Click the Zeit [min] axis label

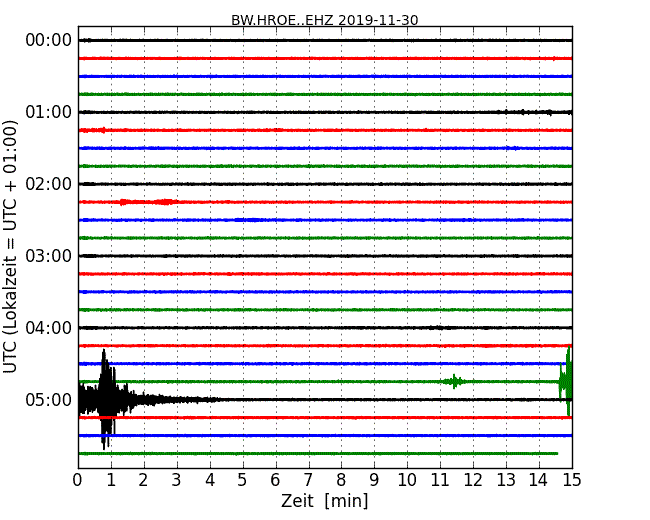[x=325, y=501]
